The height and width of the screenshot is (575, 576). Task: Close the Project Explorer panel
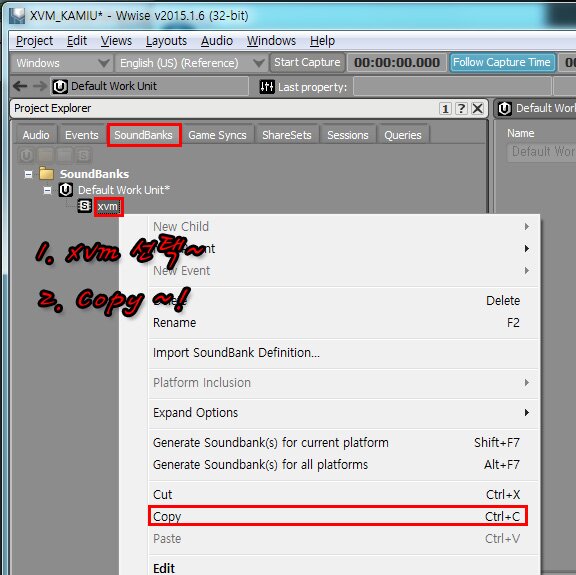(x=478, y=109)
